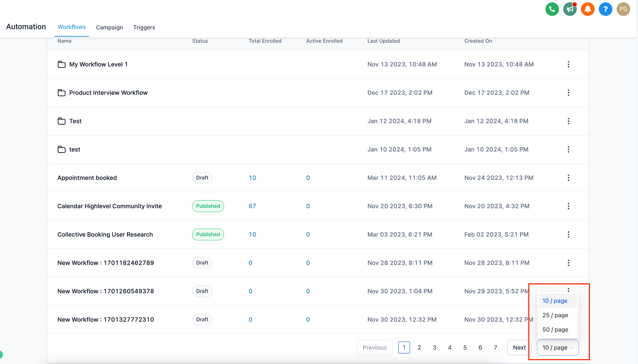Click folder icon of Product Interview Workflow

[62, 93]
